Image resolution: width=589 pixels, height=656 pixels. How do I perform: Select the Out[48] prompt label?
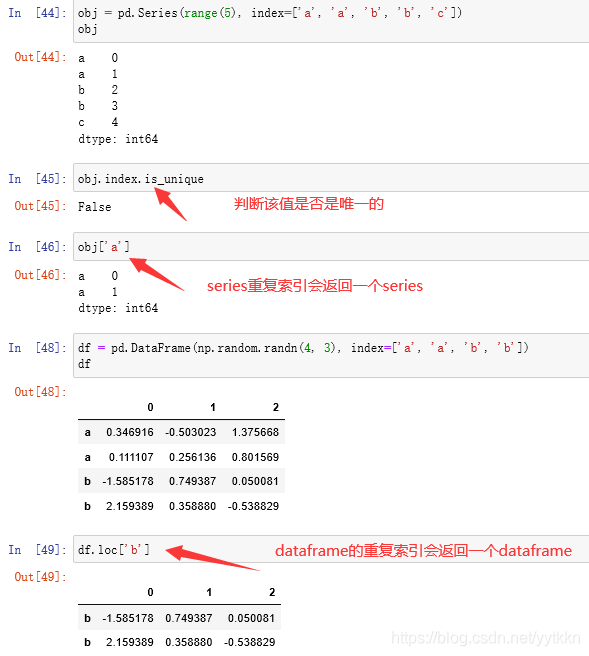tap(40, 392)
